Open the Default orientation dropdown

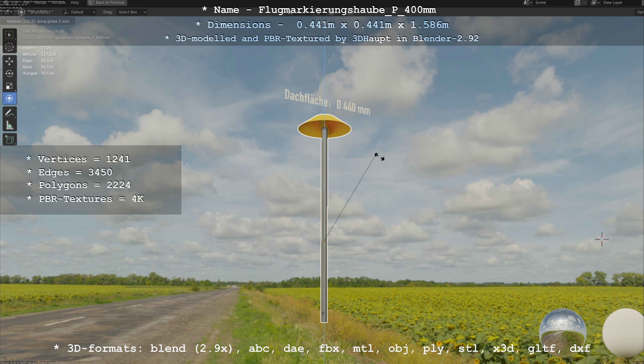[79, 12]
